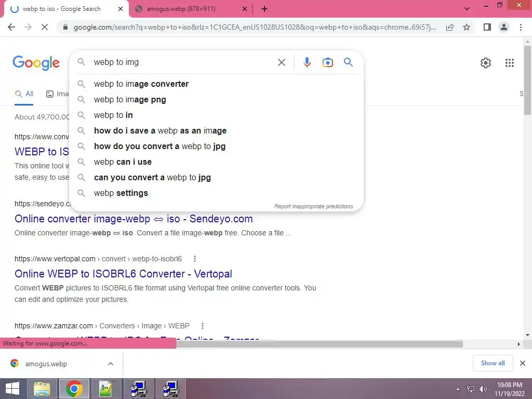Show hidden system tray icons
The width and height of the screenshot is (532, 399).
458,389
